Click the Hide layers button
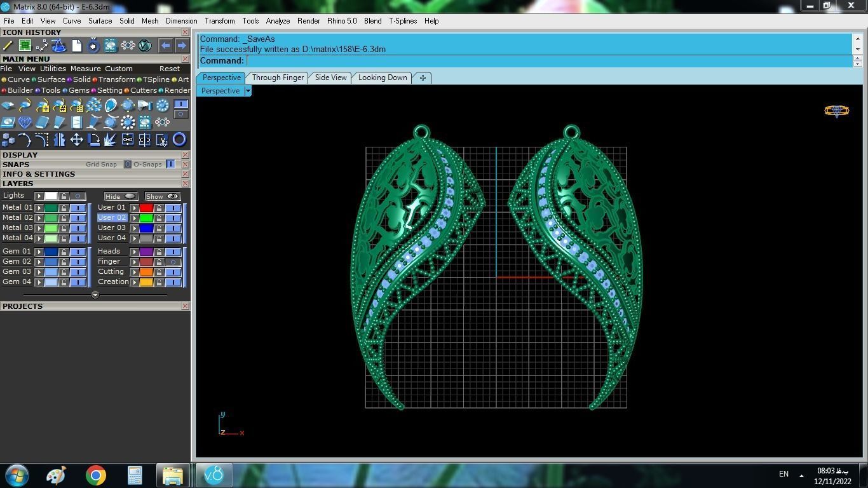868x488 pixels. coord(121,196)
